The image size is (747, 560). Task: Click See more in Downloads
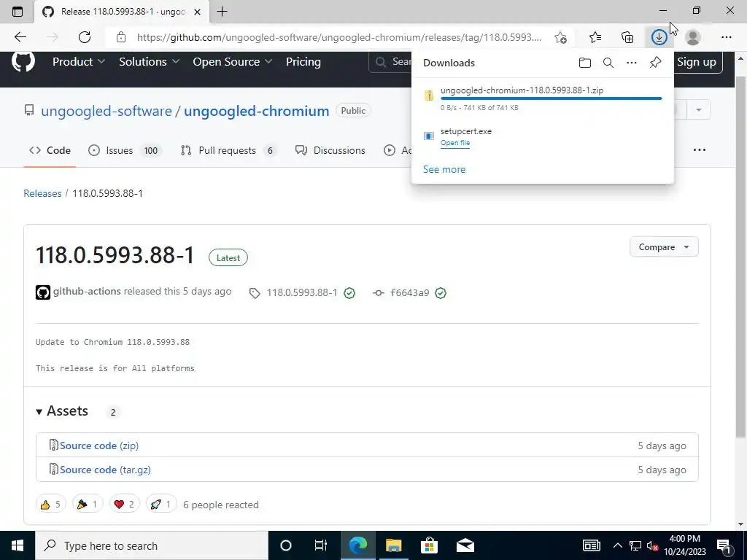click(x=444, y=169)
